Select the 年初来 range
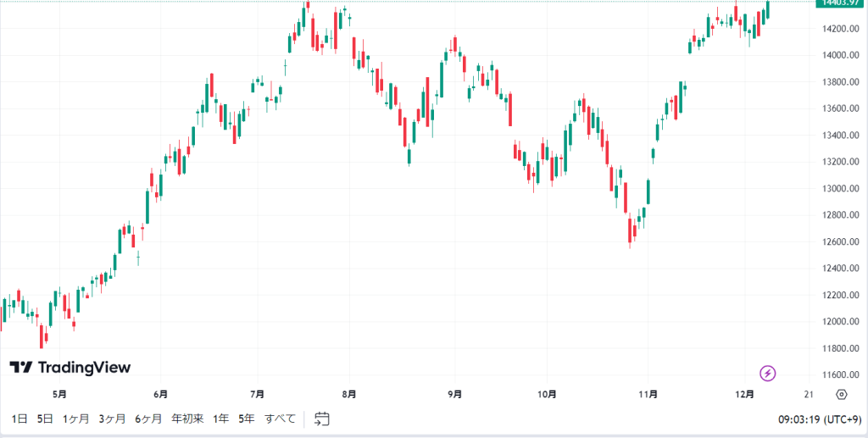The height and width of the screenshot is (438, 868). (187, 419)
